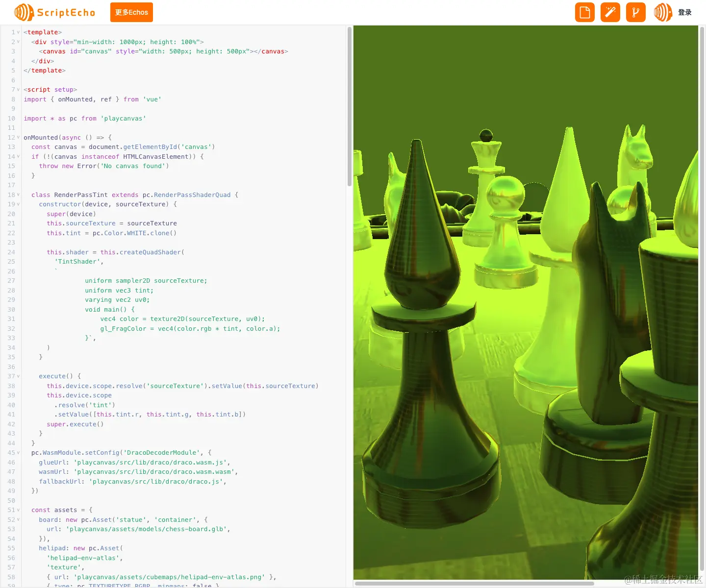Click the preview pane horizontal scrollbar

(474, 584)
